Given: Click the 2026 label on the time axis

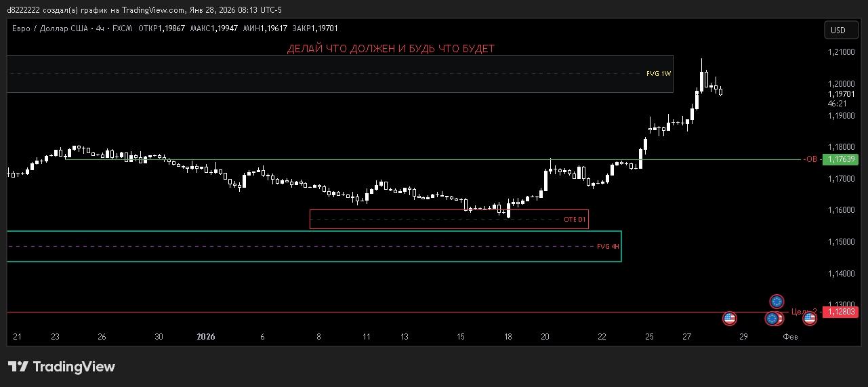Looking at the screenshot, I should 205,337.
